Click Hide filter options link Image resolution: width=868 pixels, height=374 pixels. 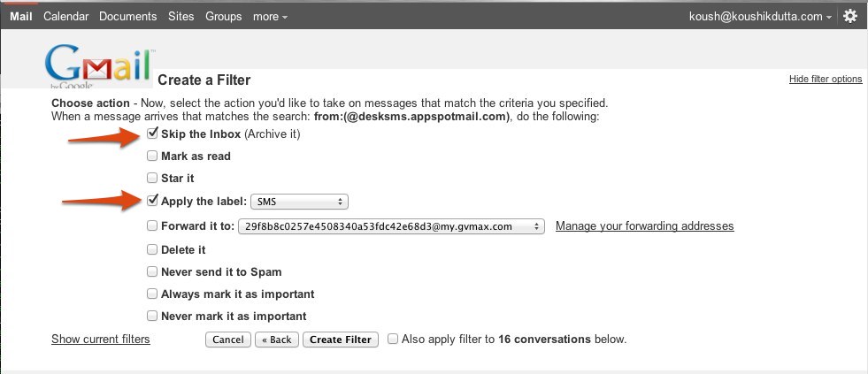(x=825, y=80)
